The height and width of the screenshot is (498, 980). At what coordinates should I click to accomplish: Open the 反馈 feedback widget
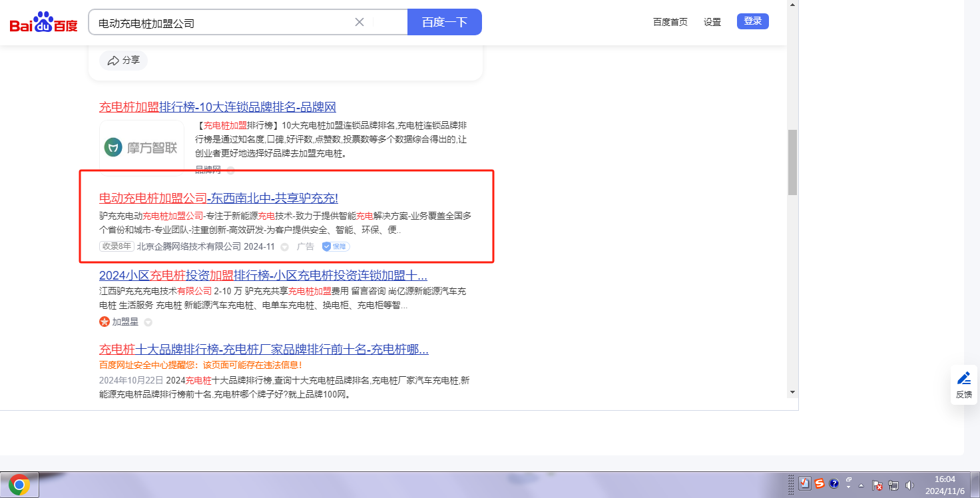click(x=963, y=385)
